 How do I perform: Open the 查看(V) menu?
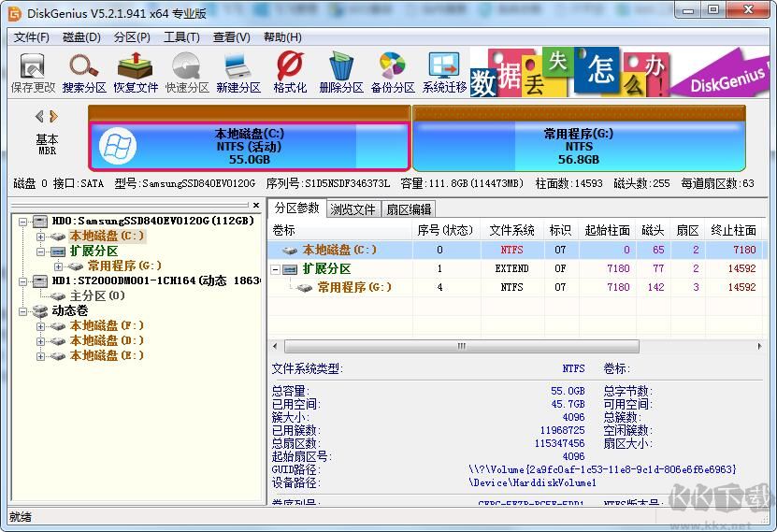tap(231, 37)
